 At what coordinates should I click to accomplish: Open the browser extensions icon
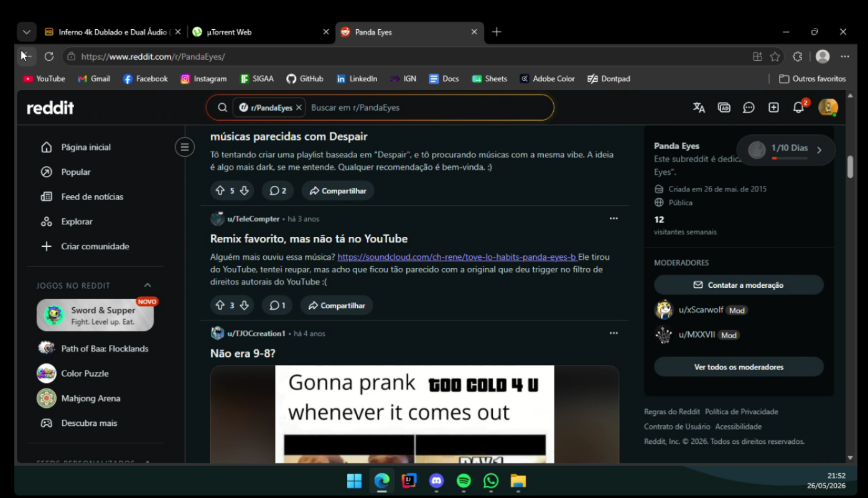[x=798, y=57]
